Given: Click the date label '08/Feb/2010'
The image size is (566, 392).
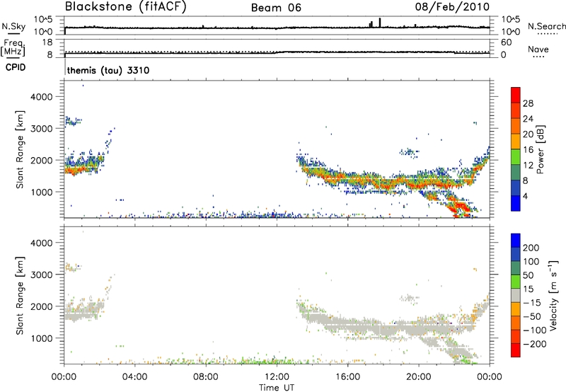Looking at the screenshot, I should [x=452, y=7].
